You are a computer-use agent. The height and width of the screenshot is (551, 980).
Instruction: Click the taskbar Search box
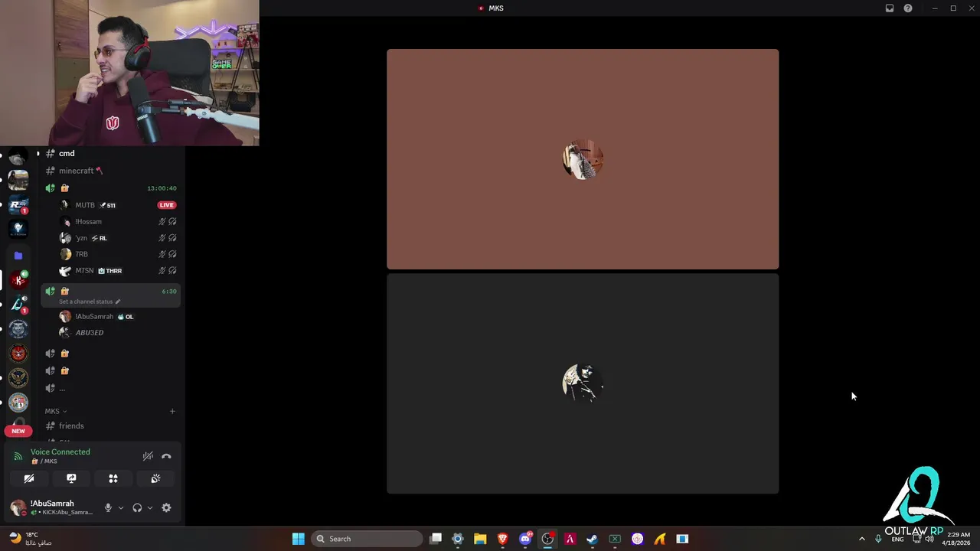click(x=368, y=539)
